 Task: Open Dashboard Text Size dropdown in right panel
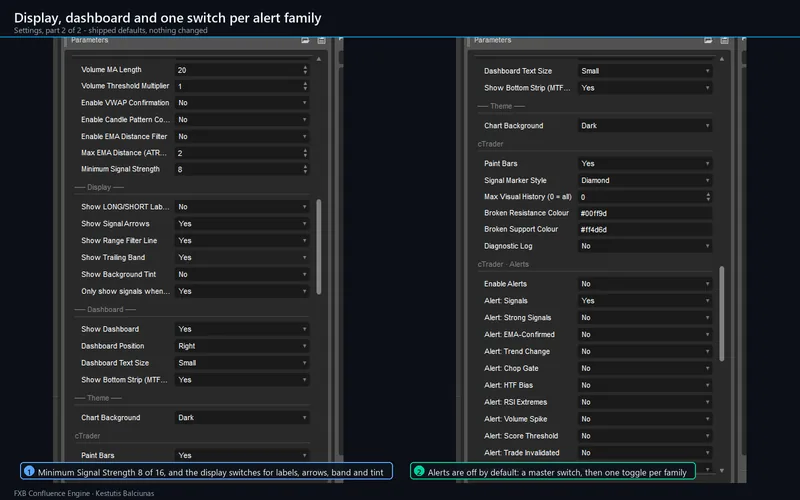pos(645,71)
